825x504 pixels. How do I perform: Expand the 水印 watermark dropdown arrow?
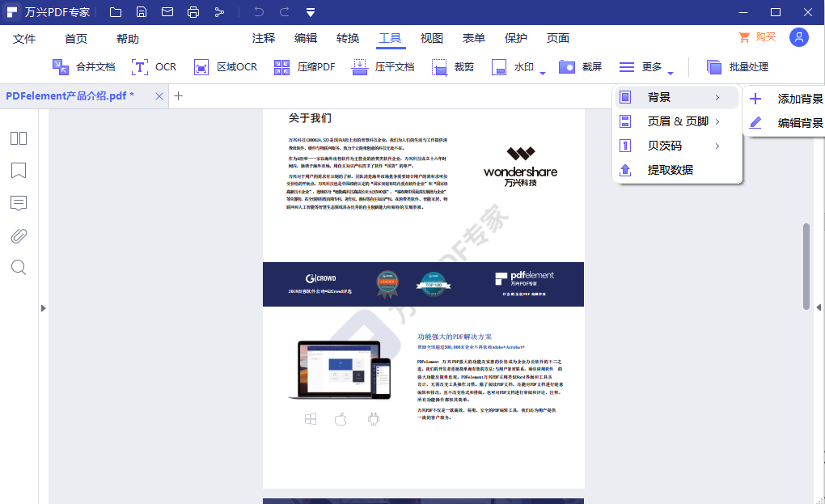[x=543, y=73]
